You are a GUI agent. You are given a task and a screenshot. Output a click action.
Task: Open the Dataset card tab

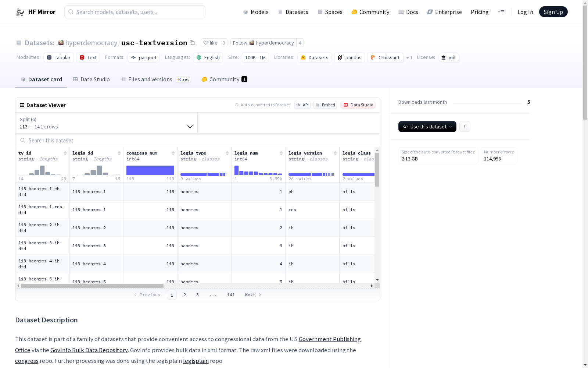click(41, 79)
